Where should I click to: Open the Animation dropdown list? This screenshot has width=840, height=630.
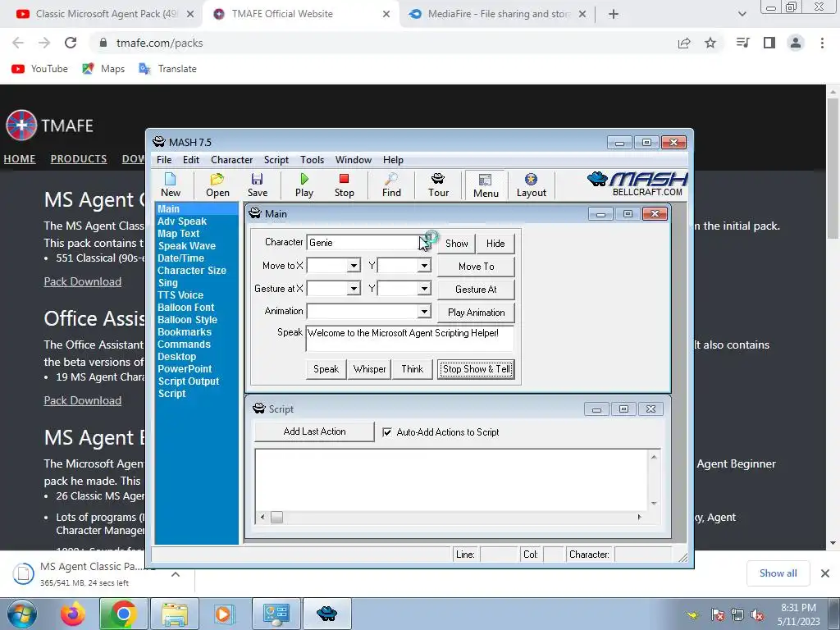[x=424, y=311]
